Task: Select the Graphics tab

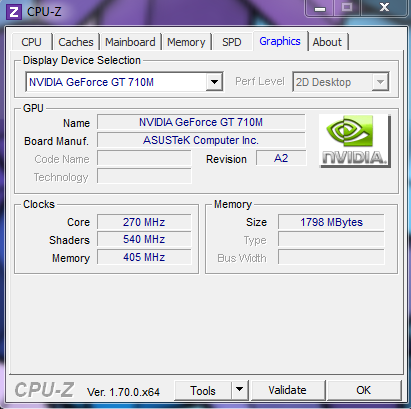Action: pyautogui.click(x=280, y=41)
